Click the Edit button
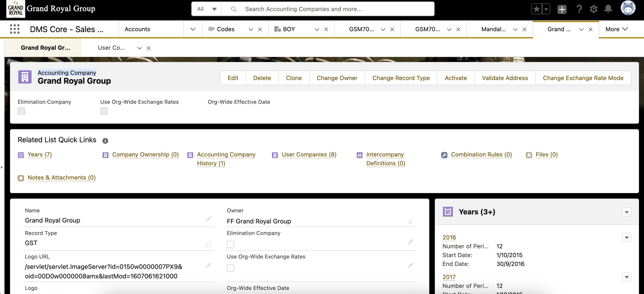This screenshot has width=644, height=294. pyautogui.click(x=233, y=78)
